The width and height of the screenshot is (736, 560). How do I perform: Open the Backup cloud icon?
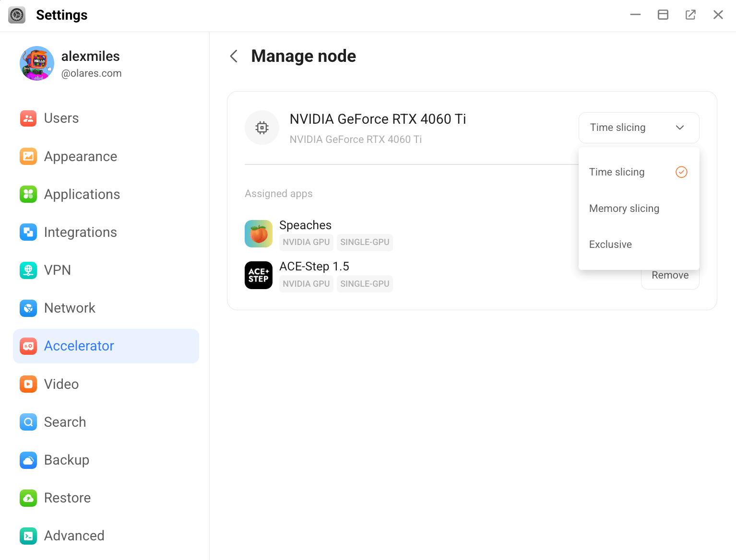[28, 460]
